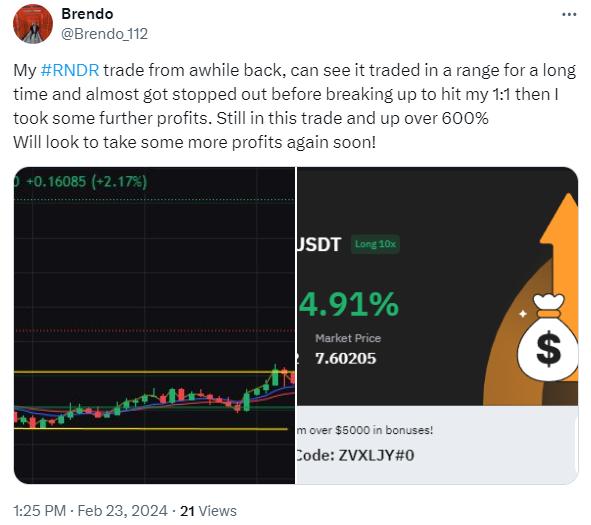Open Brendo's profile picture avatar
Image resolution: width=591 pixels, height=525 pixels.
click(33, 24)
